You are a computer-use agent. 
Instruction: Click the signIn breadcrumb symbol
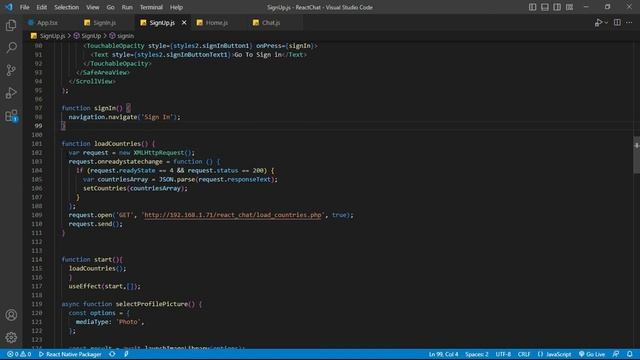click(125, 36)
